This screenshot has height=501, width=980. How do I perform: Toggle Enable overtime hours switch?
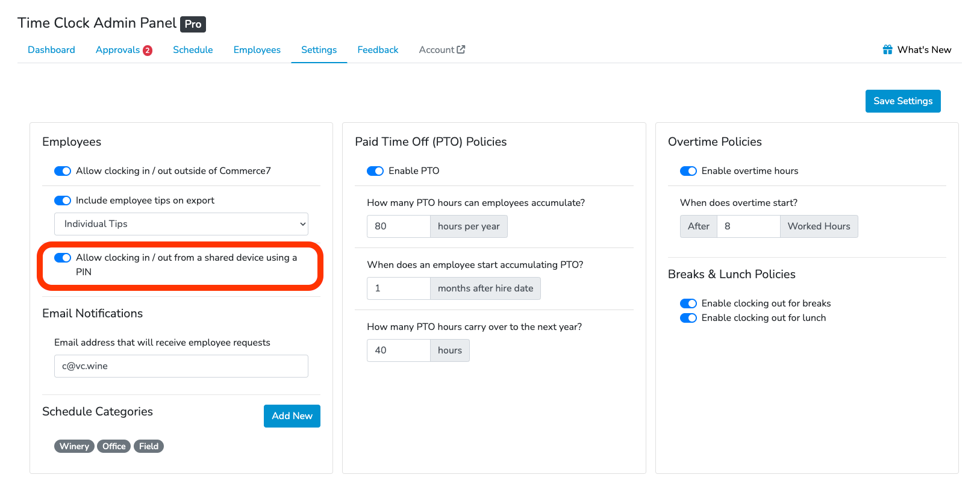point(688,171)
